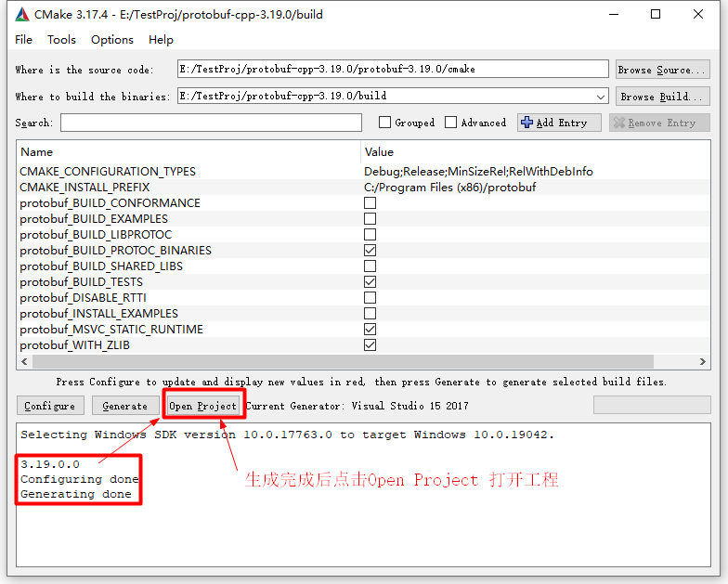728x584 pixels.
Task: Close the CMake window
Action: (698, 15)
